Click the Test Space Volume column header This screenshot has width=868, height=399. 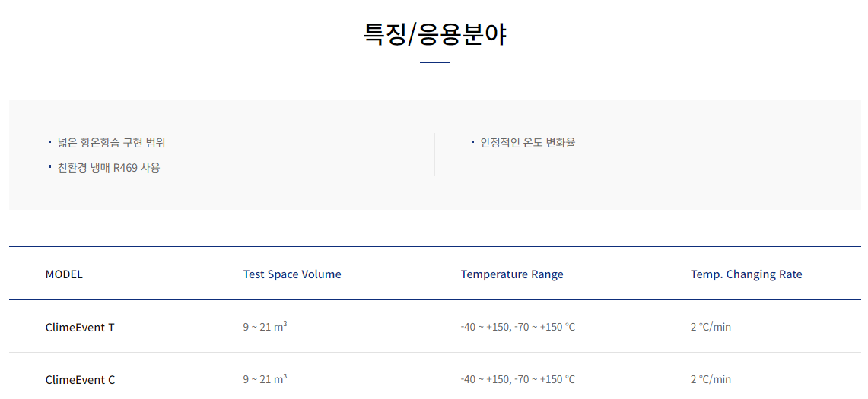(x=292, y=274)
